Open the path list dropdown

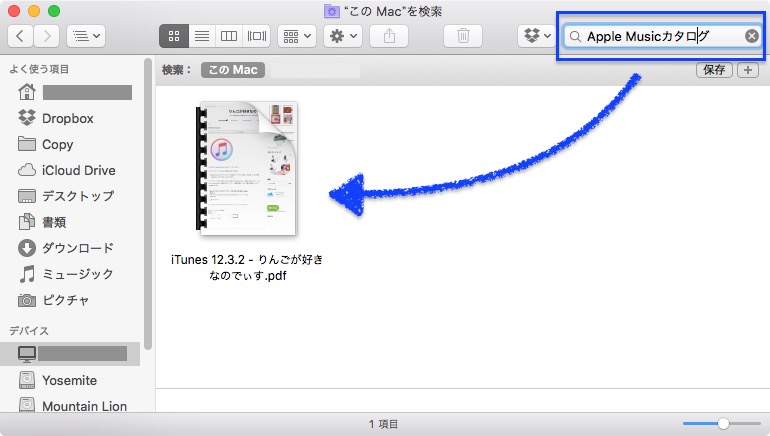coord(86,36)
